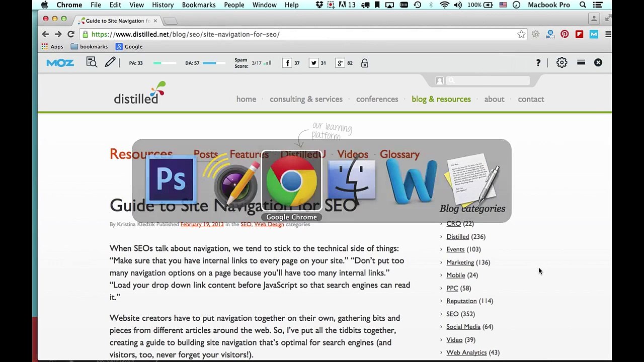Click the gear extension icon beside star
The image size is (644, 362).
(536, 34)
